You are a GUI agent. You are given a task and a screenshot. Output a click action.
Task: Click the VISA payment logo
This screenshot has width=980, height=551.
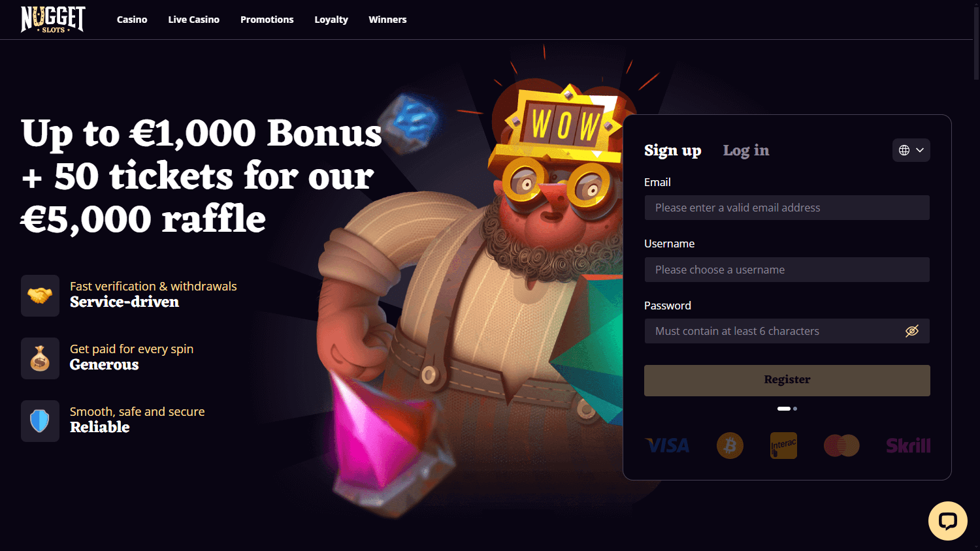pos(667,446)
